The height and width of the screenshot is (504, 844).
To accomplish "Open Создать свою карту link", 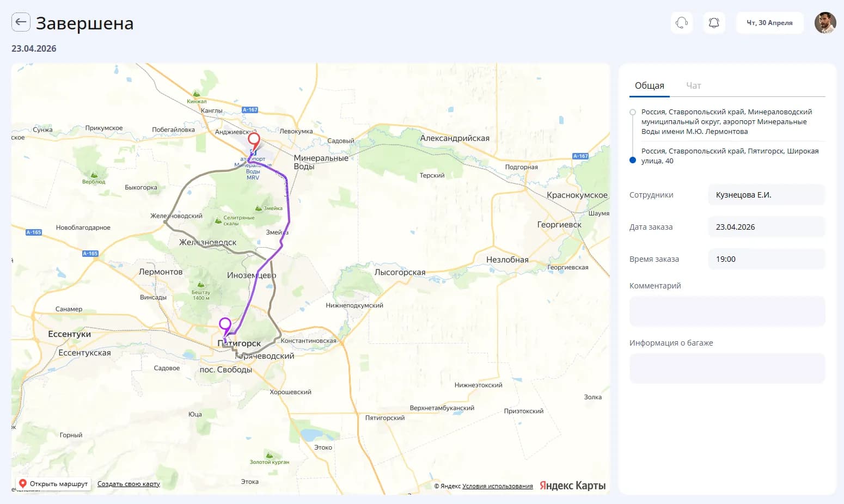I will tap(129, 484).
